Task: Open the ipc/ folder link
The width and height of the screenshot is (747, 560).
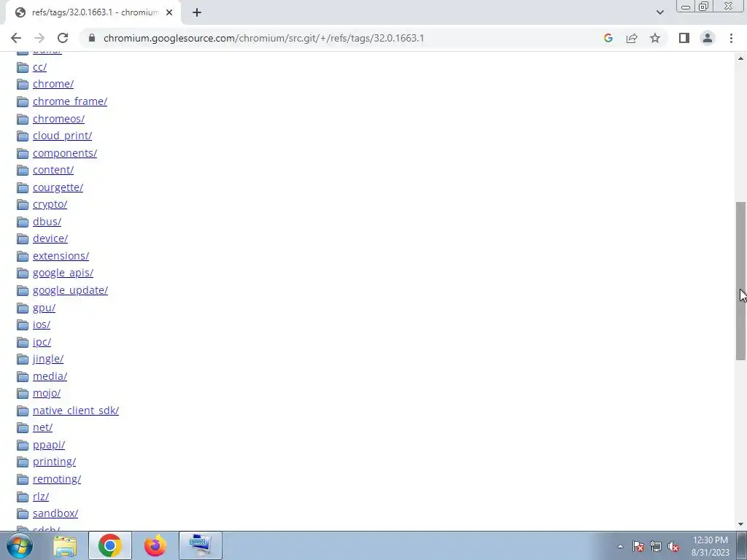Action: tap(42, 342)
